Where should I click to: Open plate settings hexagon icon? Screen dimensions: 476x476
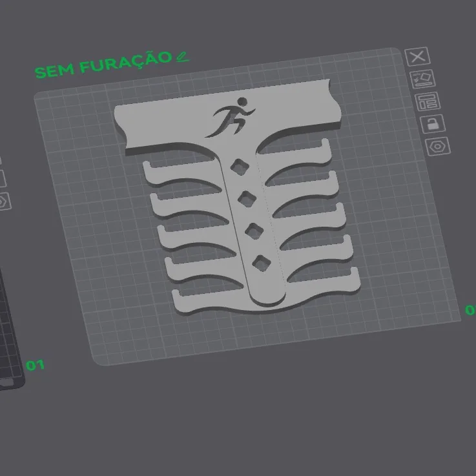438,147
